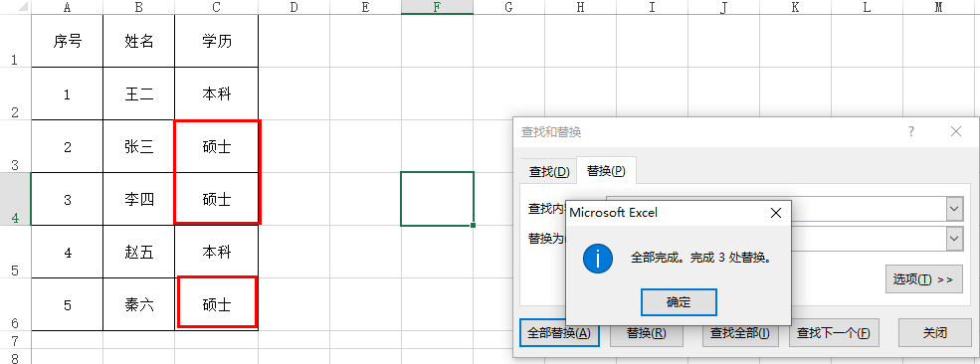Select row 3 header

pos(15,146)
